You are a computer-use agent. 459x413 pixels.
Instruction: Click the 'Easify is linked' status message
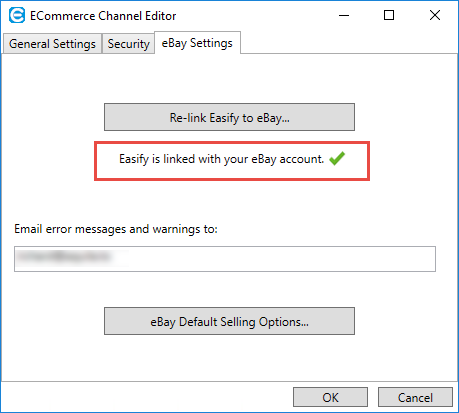(x=222, y=159)
